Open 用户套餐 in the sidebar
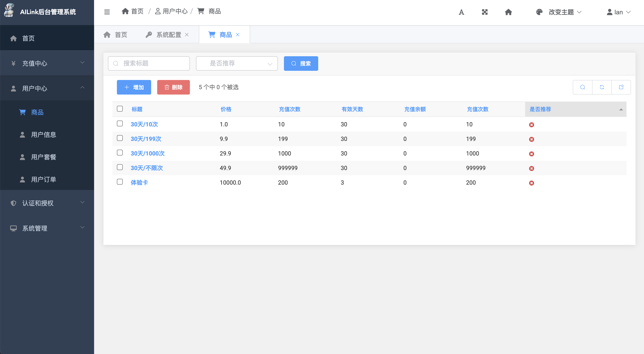This screenshot has height=354, width=644. pyautogui.click(x=47, y=157)
